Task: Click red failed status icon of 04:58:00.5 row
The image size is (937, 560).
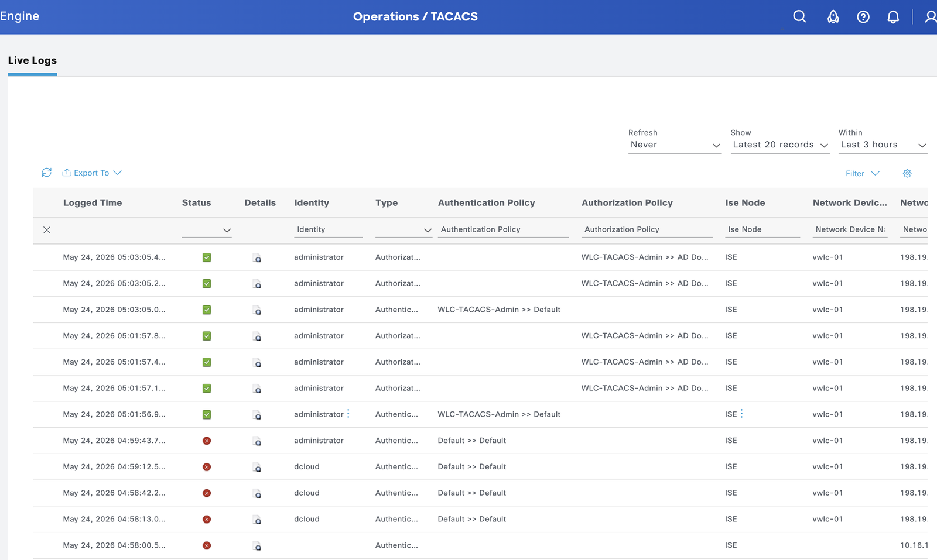Action: [207, 545]
